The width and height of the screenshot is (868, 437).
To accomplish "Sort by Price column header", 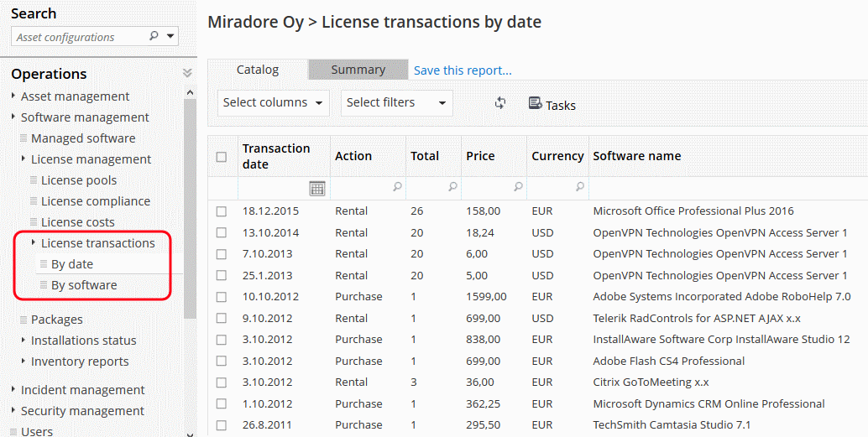I will tap(480, 156).
